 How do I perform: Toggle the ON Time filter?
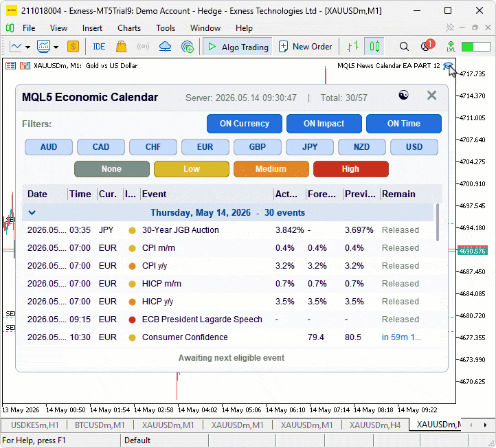click(x=404, y=124)
